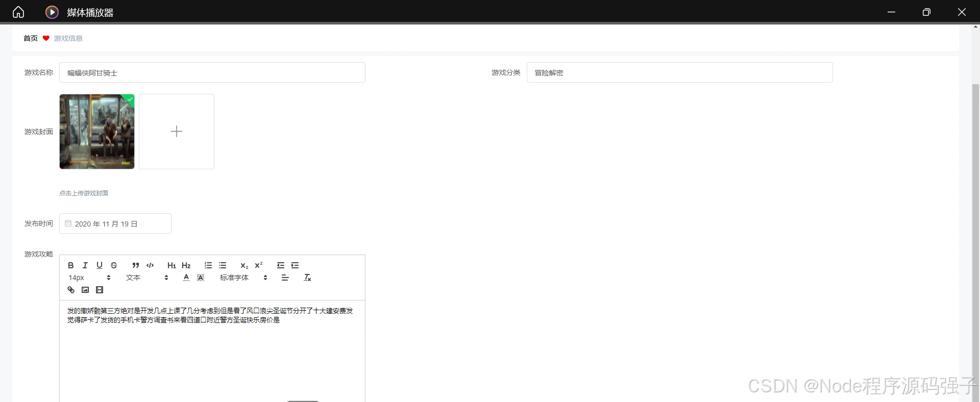Insert a video into the editor
The height and width of the screenshot is (402, 980).
100,290
